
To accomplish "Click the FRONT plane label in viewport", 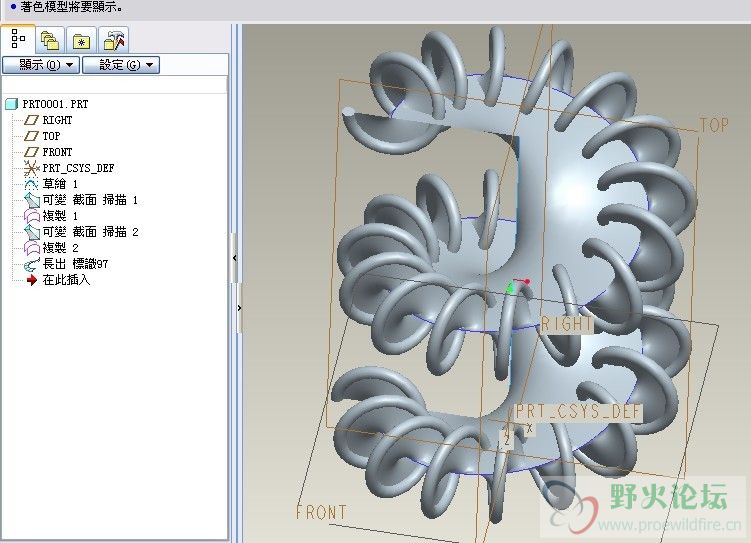I will point(321,513).
